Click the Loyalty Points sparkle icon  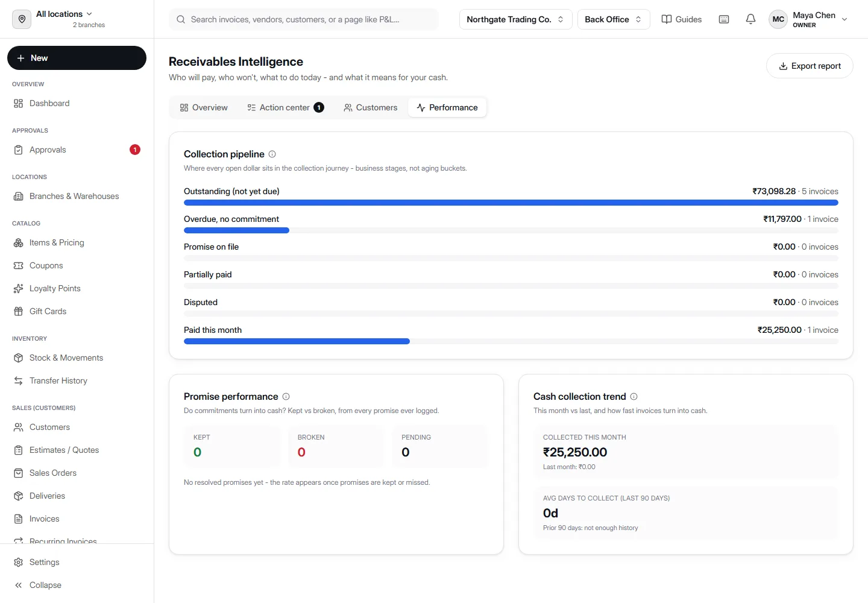19,289
